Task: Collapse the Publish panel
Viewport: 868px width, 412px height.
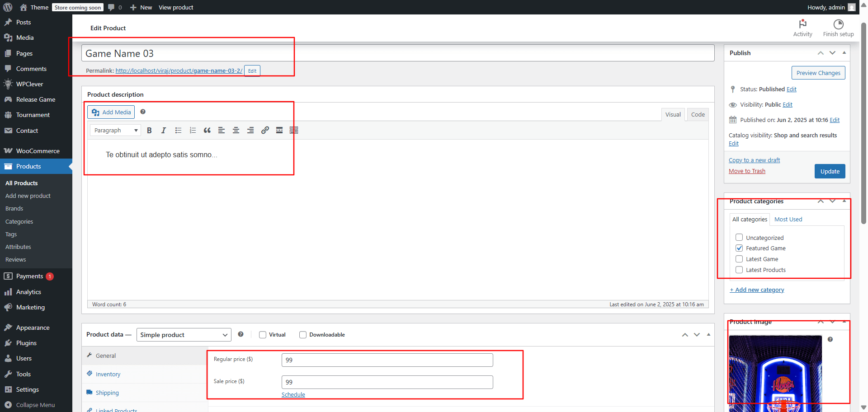Action: click(x=844, y=53)
